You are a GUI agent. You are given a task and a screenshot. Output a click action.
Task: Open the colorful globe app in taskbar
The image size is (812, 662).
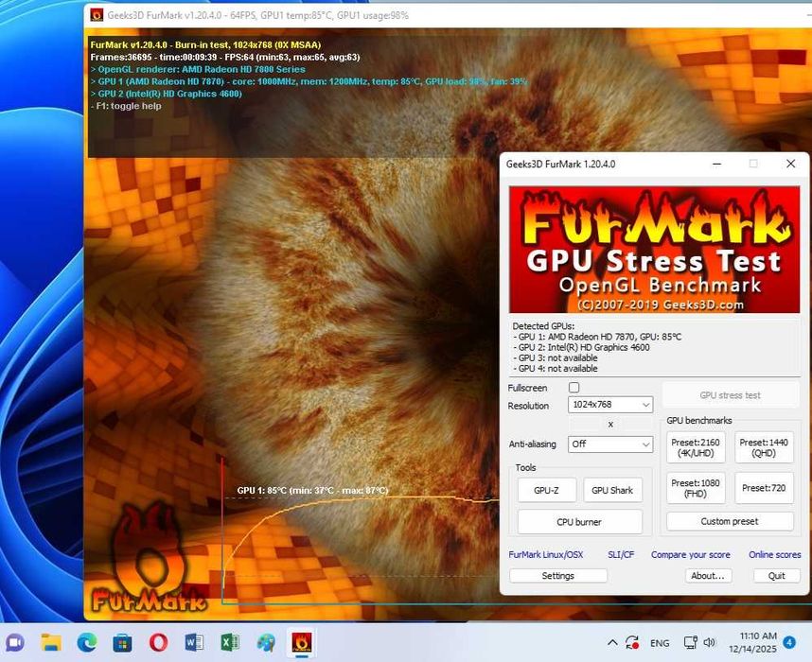tap(266, 643)
